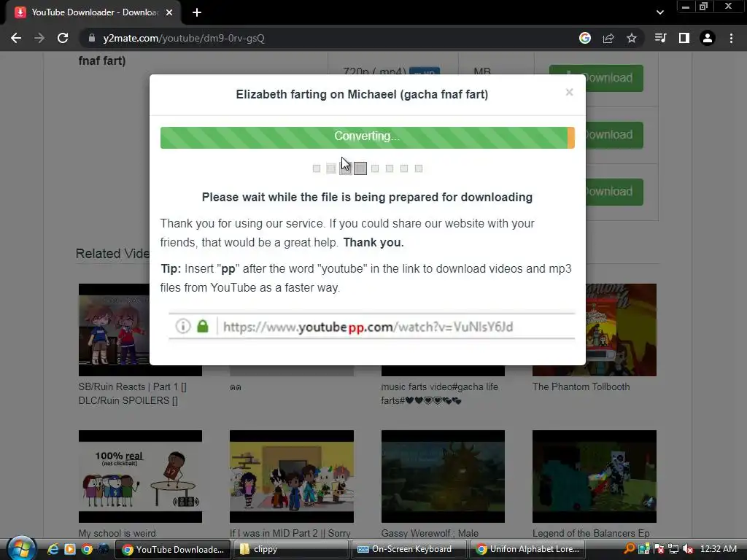
Task: Click the red flag security tray icon
Action: click(x=659, y=548)
